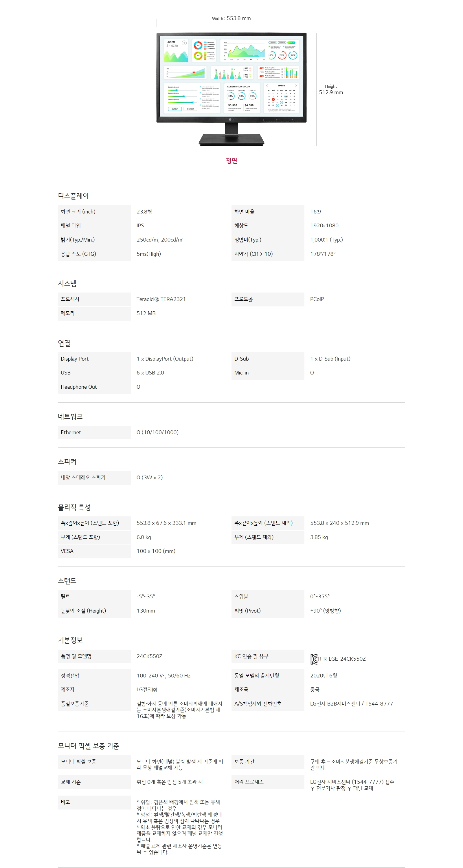Viewport: 463px width, 868px height.
Task: Click the 'O (3W x 2)' speaker value
Action: pos(150,478)
